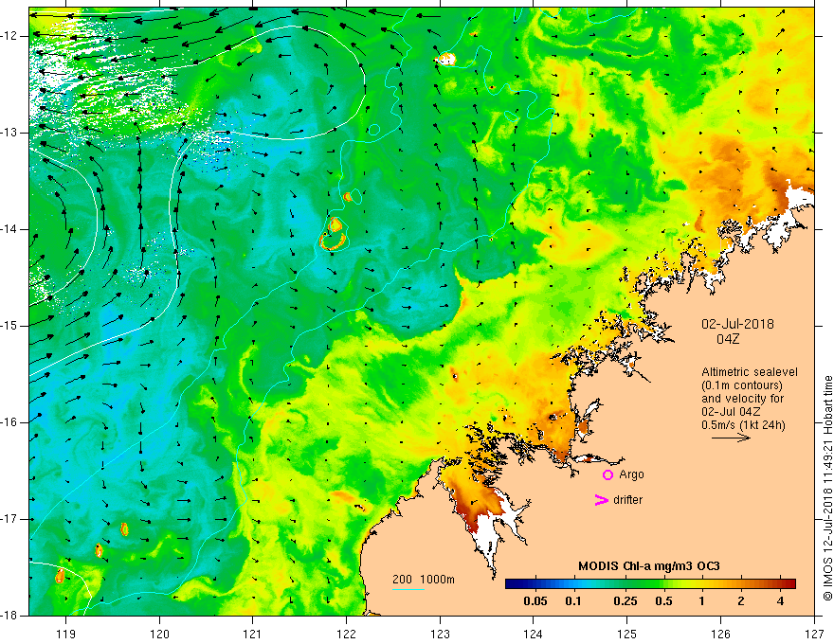Image resolution: width=834 pixels, height=644 pixels.
Task: Click the Chl-a color bar legend
Action: point(650,584)
